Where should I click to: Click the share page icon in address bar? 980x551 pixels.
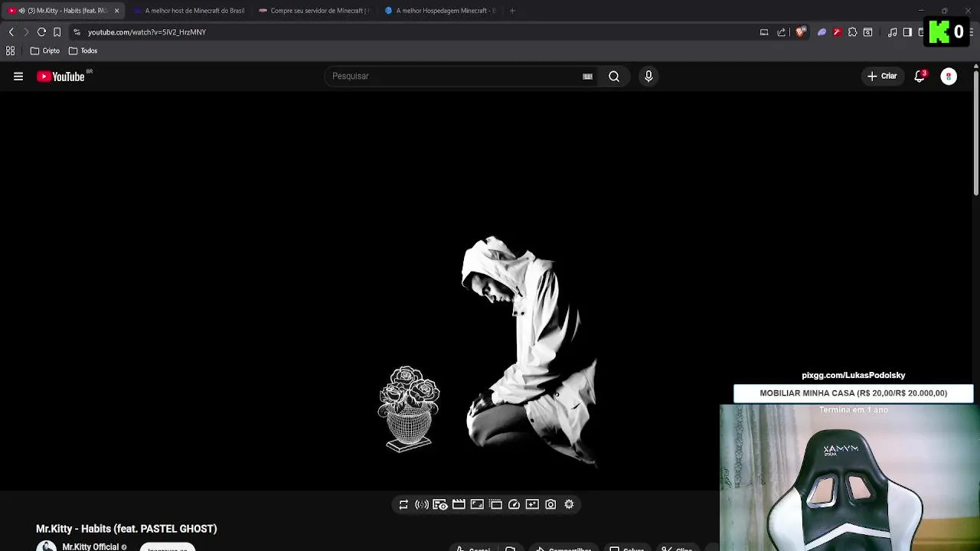(781, 32)
